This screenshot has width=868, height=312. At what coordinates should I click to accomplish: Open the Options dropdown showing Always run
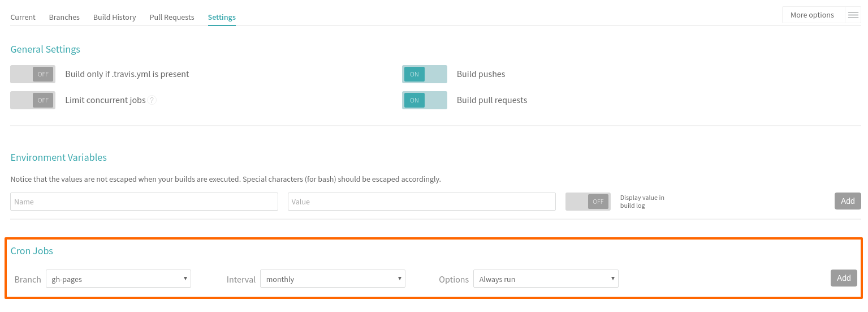coord(546,279)
